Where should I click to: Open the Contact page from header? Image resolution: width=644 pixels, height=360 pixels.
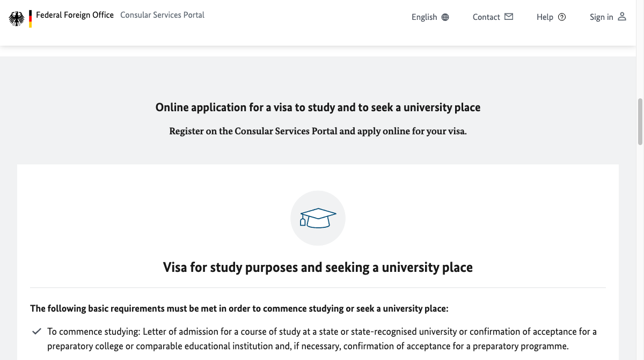486,17
